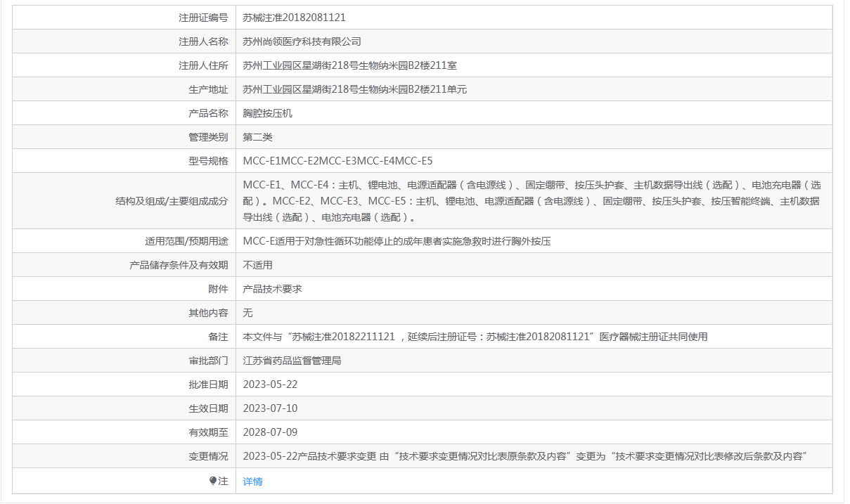Click storage condition value 不适用
This screenshot has height=504, width=850.
coord(257,265)
